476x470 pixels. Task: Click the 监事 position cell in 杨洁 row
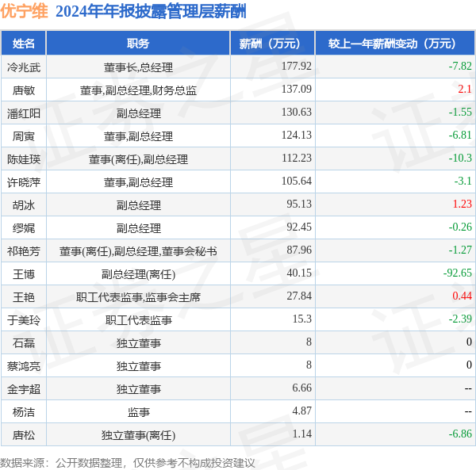coord(138,412)
